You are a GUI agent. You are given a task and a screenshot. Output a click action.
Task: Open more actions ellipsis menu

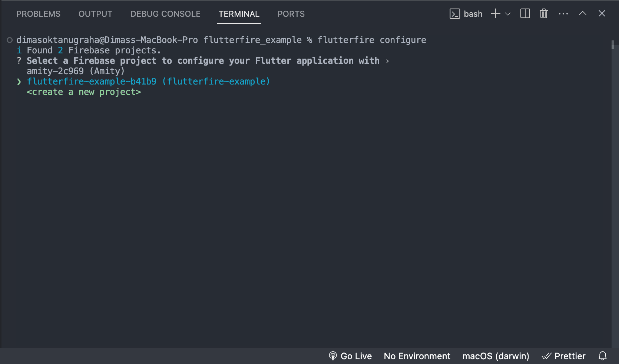pyautogui.click(x=563, y=14)
